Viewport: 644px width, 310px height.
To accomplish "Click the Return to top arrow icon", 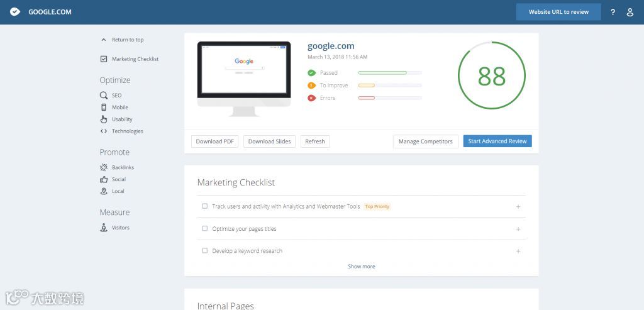I will pos(104,40).
